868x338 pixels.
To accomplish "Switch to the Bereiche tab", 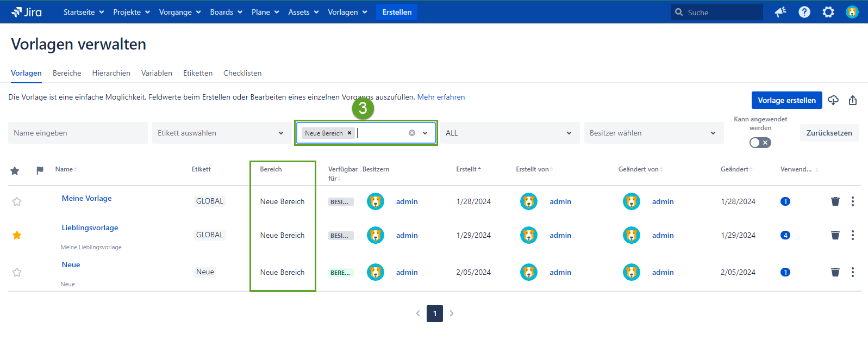I will pos(67,73).
